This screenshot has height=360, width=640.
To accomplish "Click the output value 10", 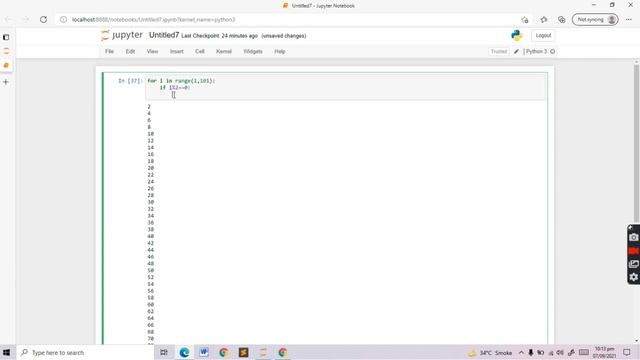I will click(x=151, y=134).
